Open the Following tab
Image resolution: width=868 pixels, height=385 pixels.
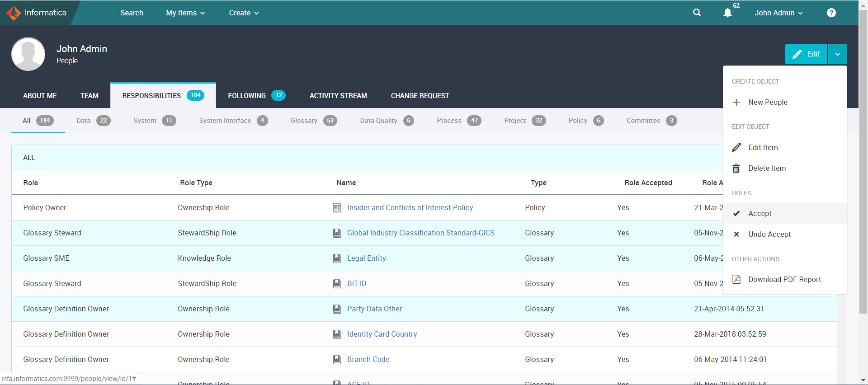click(256, 95)
